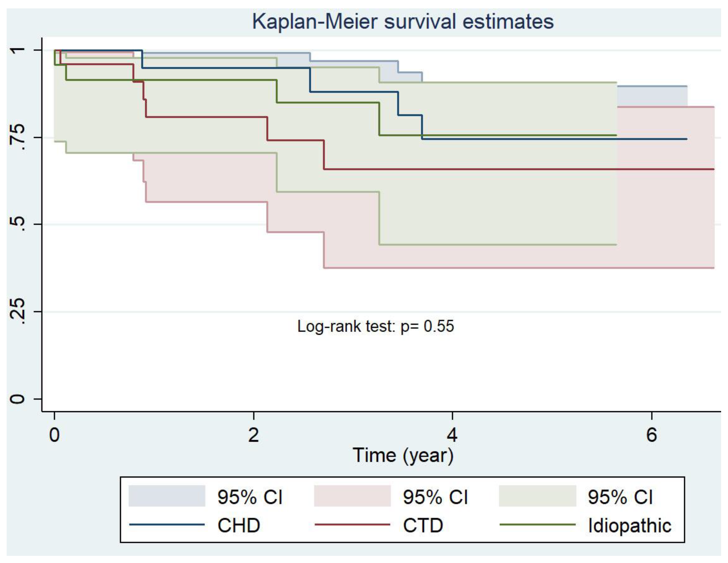Click the y-axis tick label .75
The width and height of the screenshot is (728, 563).
pyautogui.click(x=18, y=137)
